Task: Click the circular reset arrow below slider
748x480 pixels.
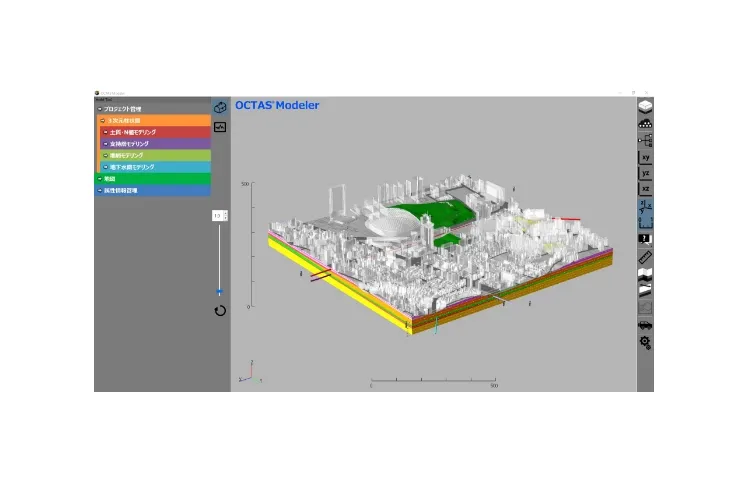Action: [220, 311]
